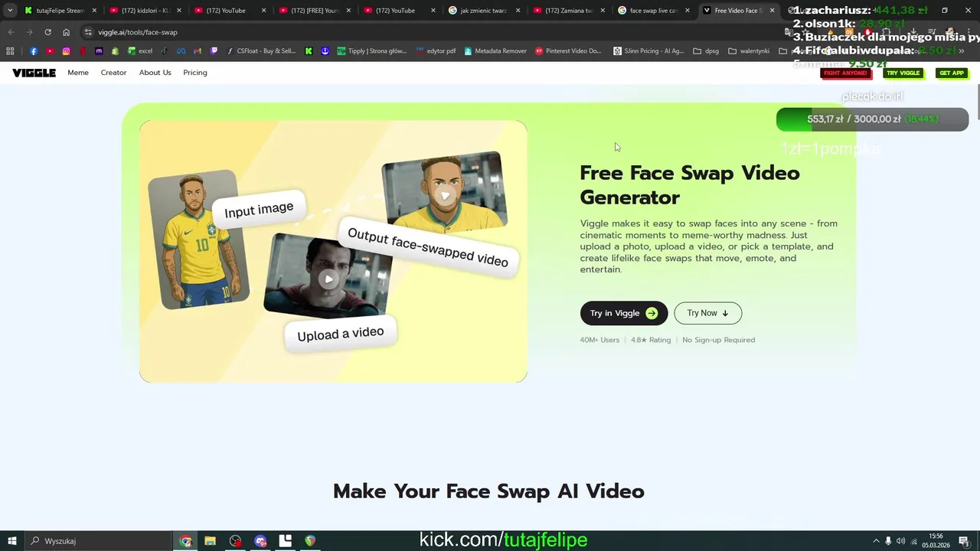Open the notification center icon
The image size is (980, 551).
pyautogui.click(x=964, y=541)
